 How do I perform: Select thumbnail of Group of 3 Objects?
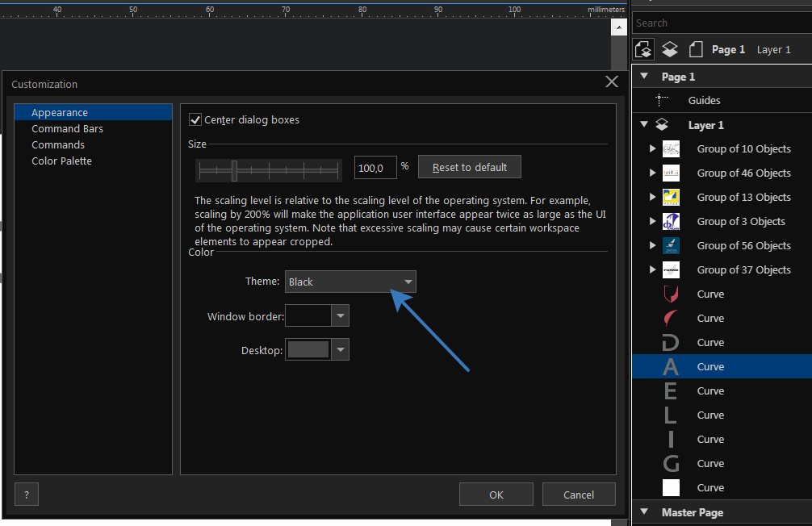tap(671, 222)
